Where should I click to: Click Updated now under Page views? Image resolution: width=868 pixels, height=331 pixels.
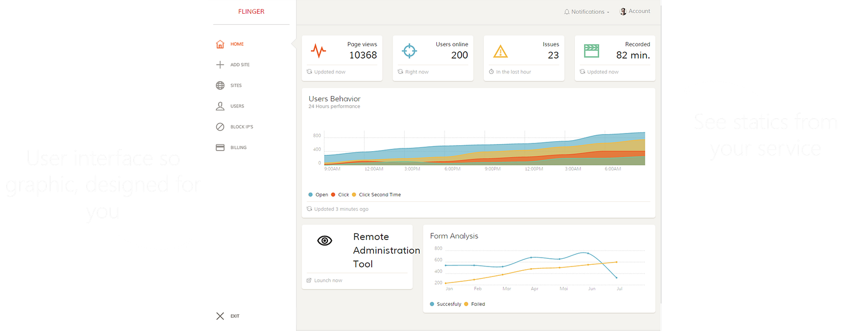[330, 72]
